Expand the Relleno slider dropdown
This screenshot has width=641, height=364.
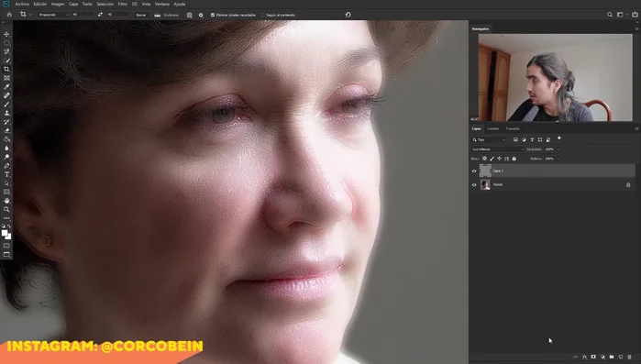click(x=558, y=159)
